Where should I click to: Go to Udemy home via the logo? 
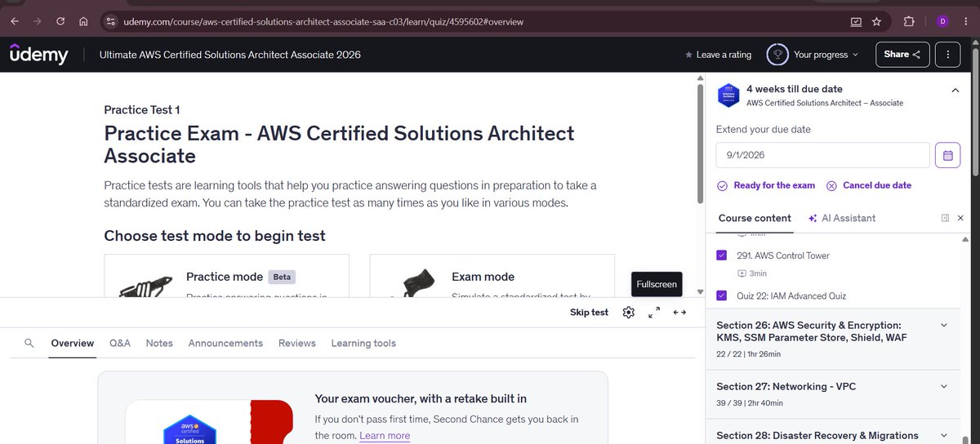38,55
